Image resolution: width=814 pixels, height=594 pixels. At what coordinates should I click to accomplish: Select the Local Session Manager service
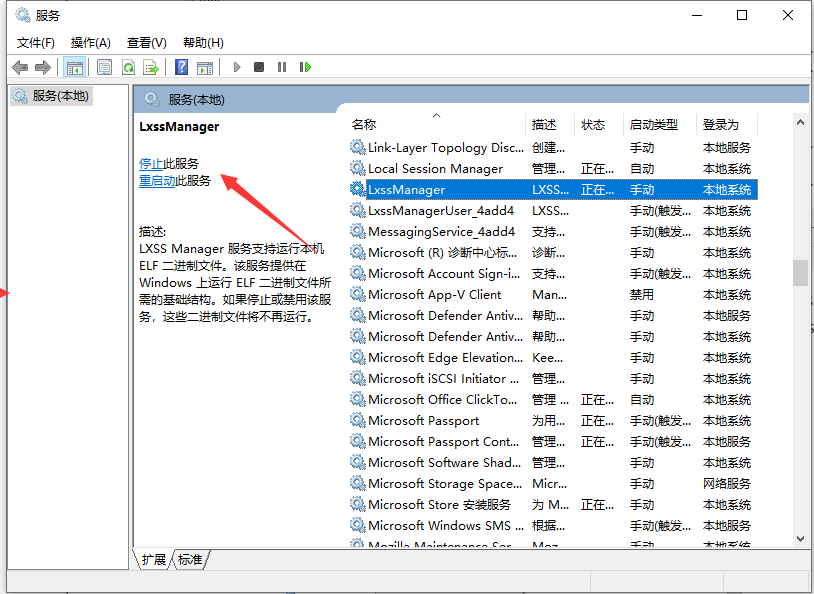[553, 169]
